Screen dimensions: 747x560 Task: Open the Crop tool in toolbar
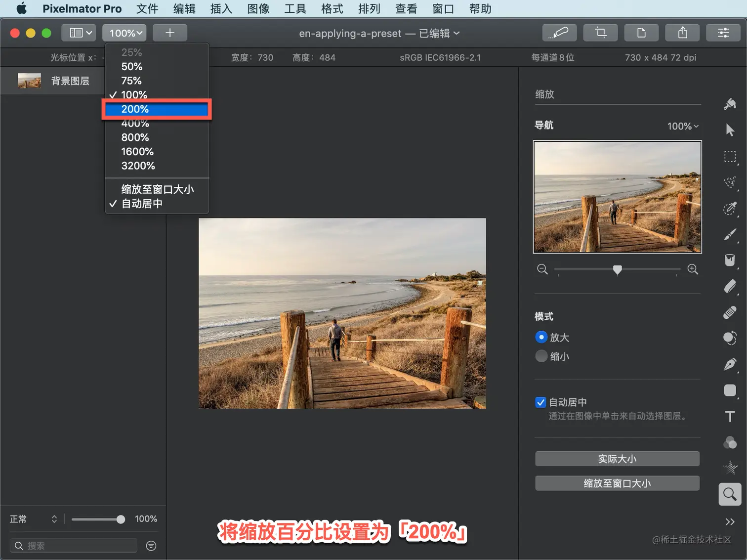[x=600, y=33]
